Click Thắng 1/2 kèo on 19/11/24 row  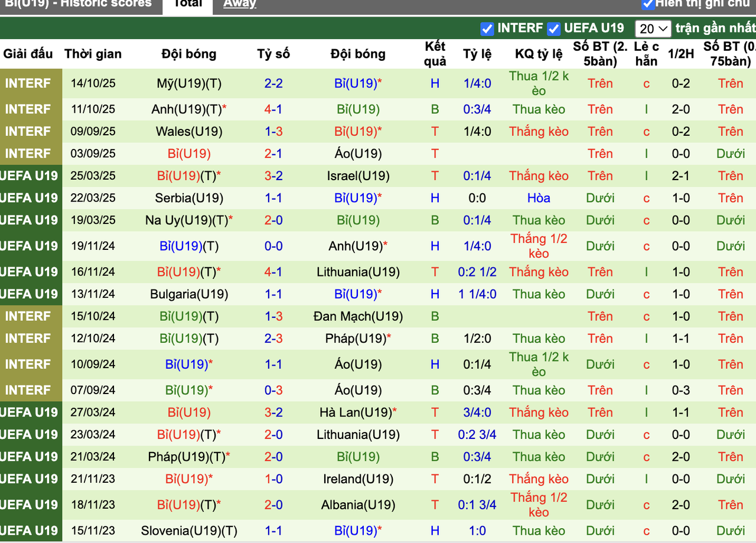click(x=539, y=246)
